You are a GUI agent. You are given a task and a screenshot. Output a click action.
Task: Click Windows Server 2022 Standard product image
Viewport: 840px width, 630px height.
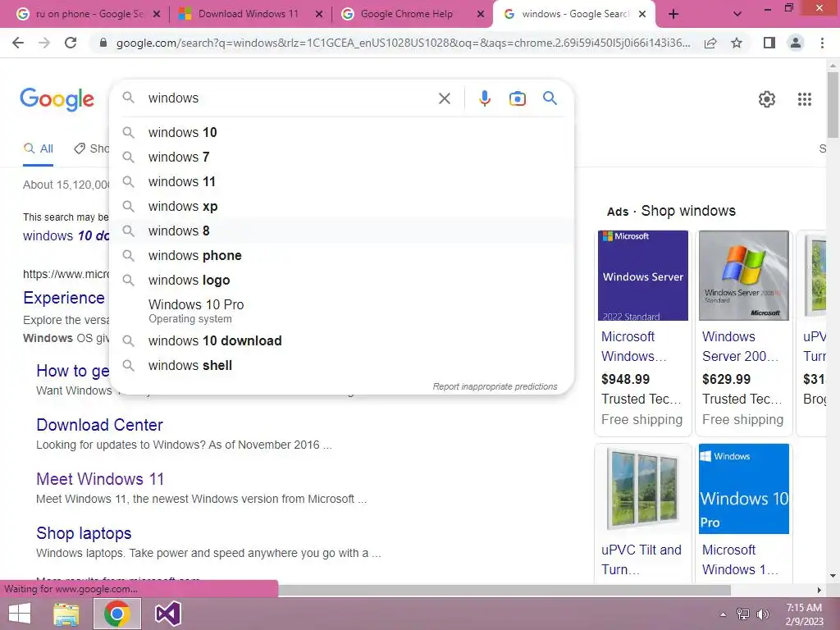point(643,276)
